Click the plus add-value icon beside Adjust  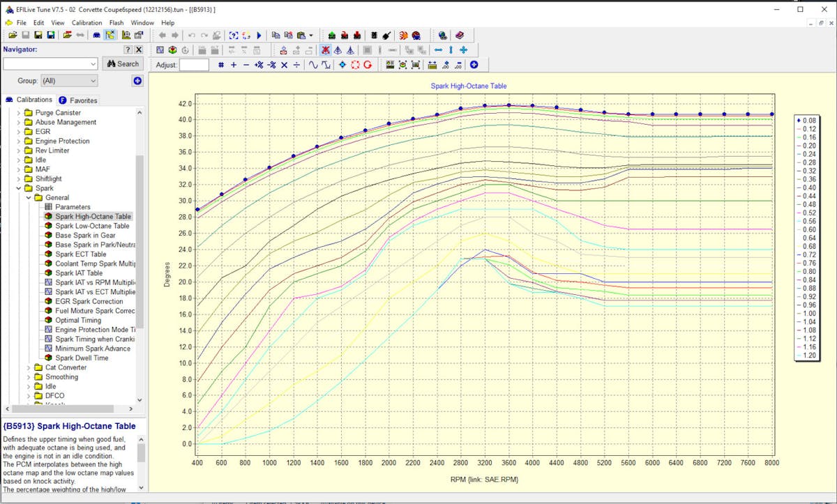coord(234,65)
